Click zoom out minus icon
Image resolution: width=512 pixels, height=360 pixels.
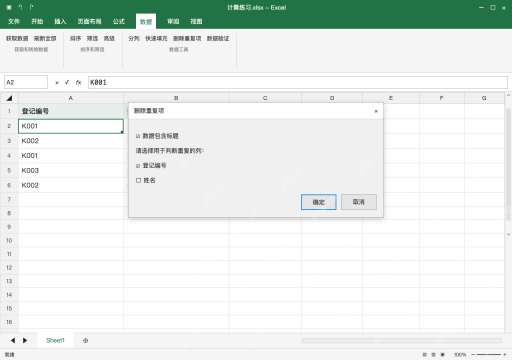[x=473, y=354]
